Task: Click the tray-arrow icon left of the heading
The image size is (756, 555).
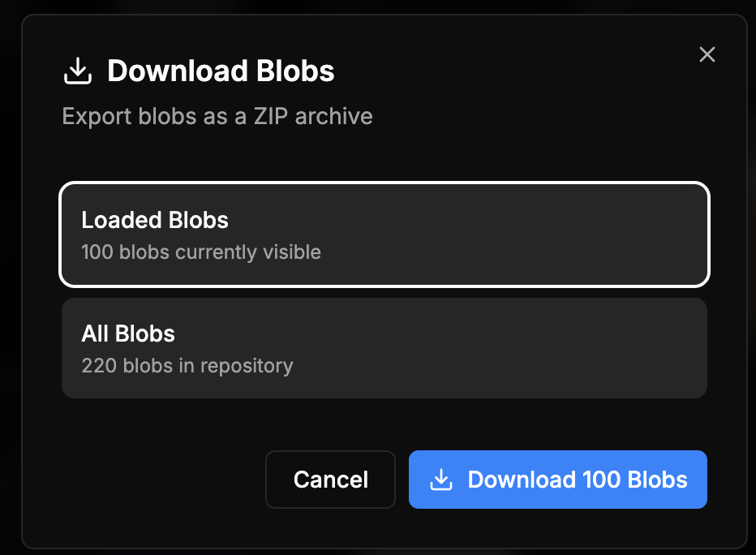Action: coord(77,71)
